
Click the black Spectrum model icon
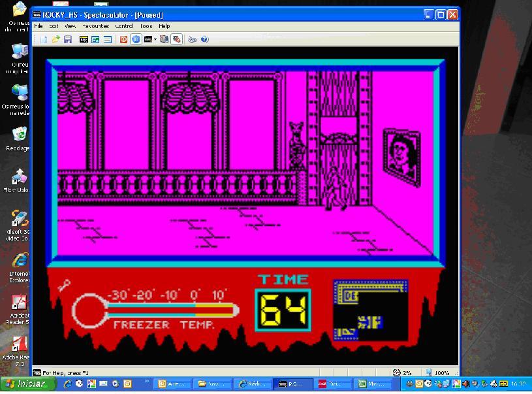(148, 39)
